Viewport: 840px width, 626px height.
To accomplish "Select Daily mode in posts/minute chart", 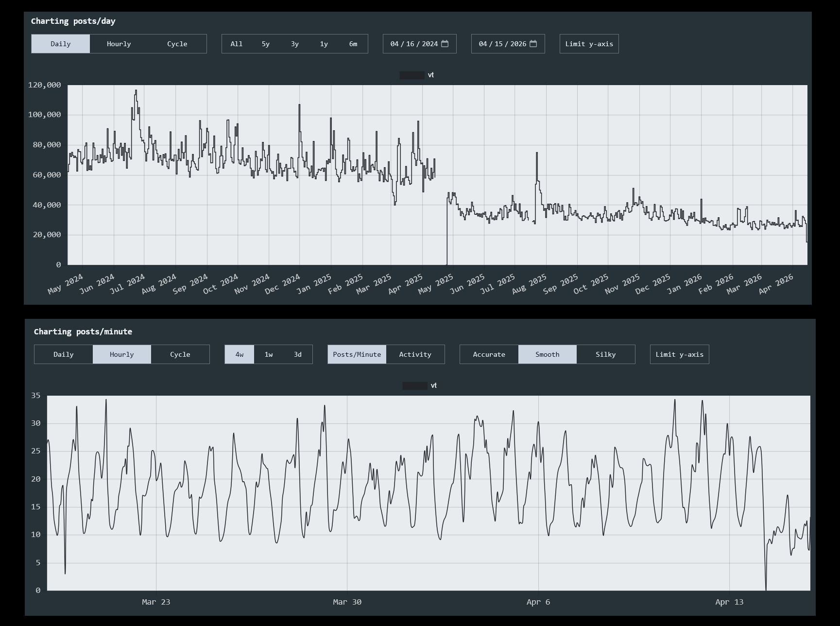I will point(64,354).
